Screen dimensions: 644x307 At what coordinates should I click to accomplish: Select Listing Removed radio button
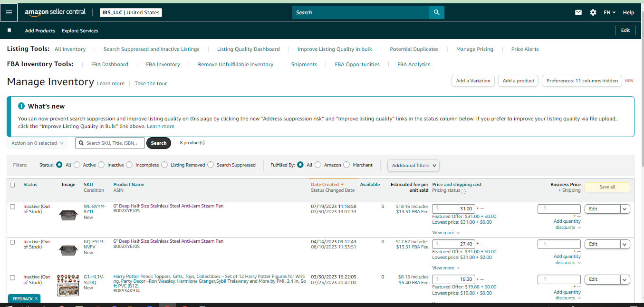(164, 165)
